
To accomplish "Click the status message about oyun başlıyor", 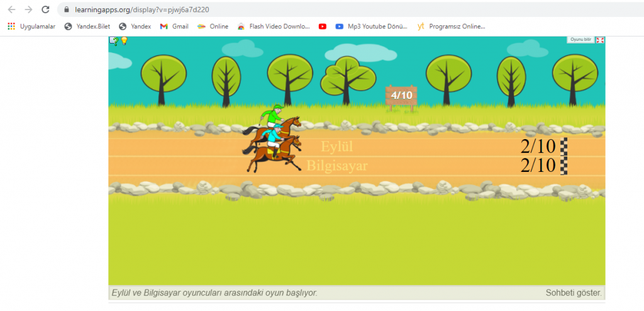I will 214,293.
